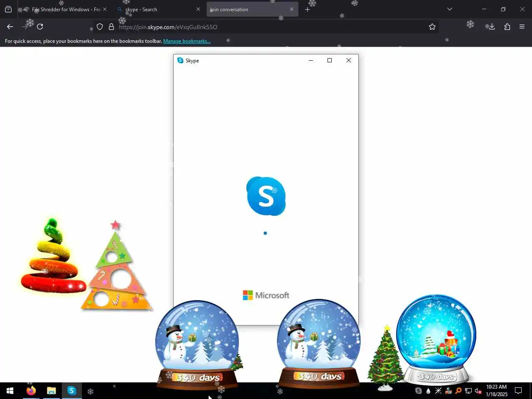Click the Skype system tray icon
Screen dimensions: 532x399
pyautogui.click(x=419, y=391)
